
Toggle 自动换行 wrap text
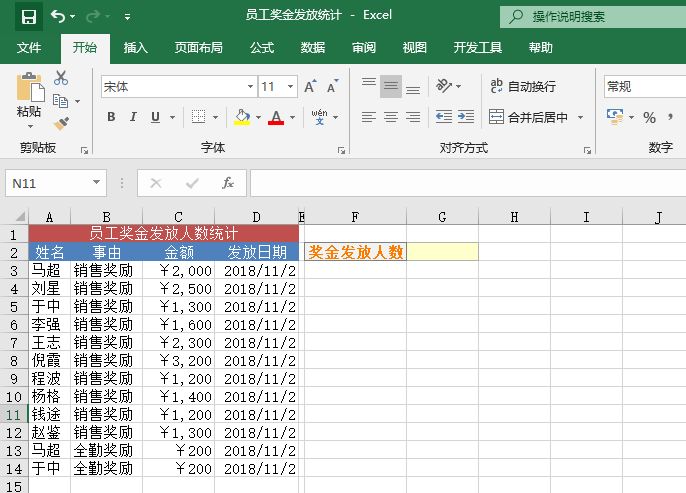coord(522,87)
